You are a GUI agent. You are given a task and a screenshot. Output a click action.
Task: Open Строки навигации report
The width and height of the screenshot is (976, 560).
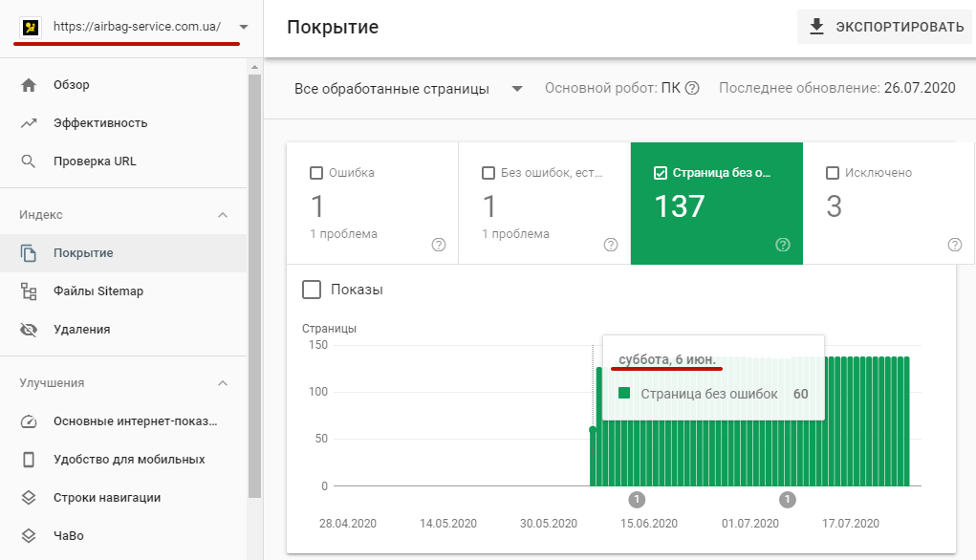(x=123, y=498)
